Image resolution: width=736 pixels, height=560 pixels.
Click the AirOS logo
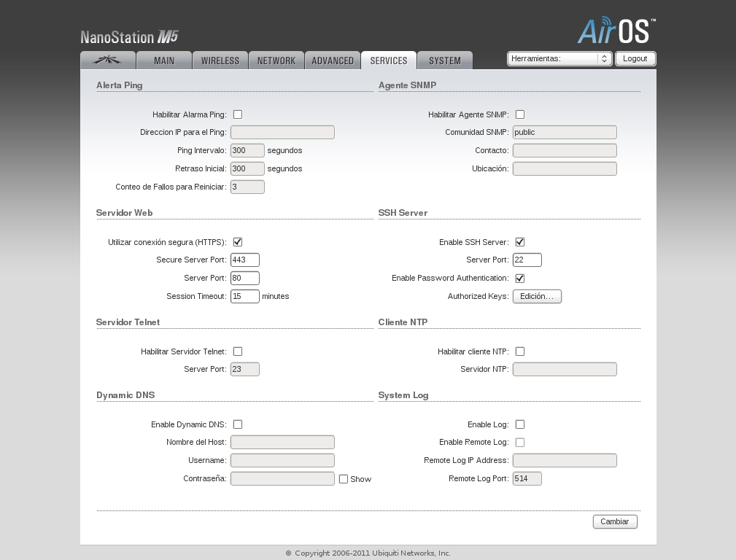pos(616,31)
